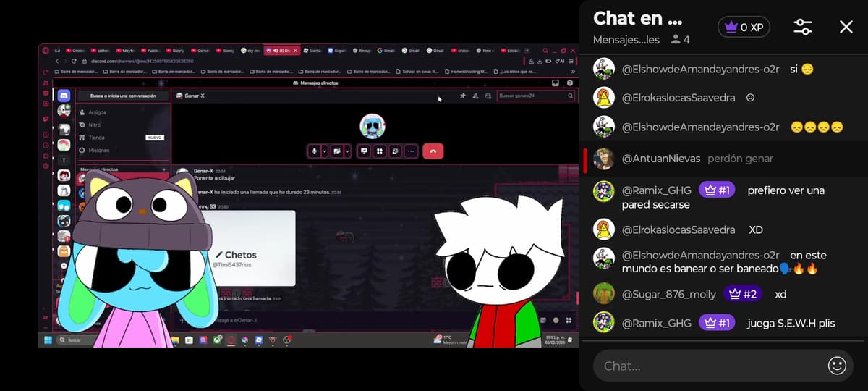Mute the microphone in the Discord call
The width and height of the screenshot is (868, 391).
click(x=315, y=151)
